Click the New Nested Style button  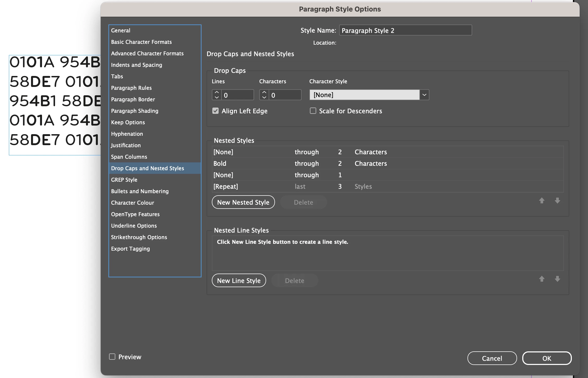tap(243, 202)
